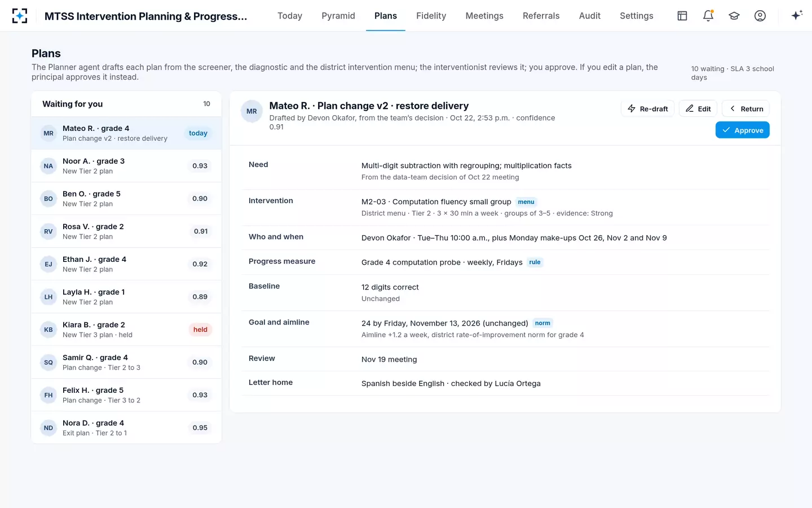Click the EJ avatar for Ethan J.
The image size is (812, 508).
48,264
